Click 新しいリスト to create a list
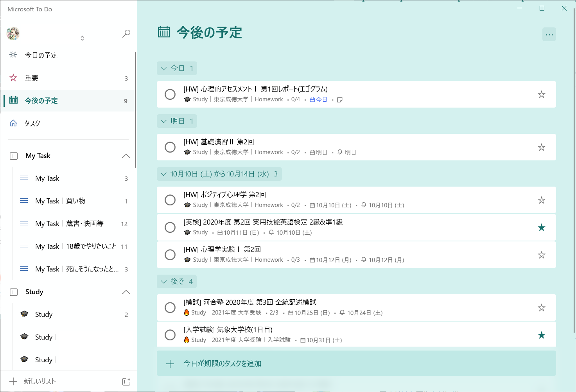This screenshot has height=392, width=576. tap(39, 381)
